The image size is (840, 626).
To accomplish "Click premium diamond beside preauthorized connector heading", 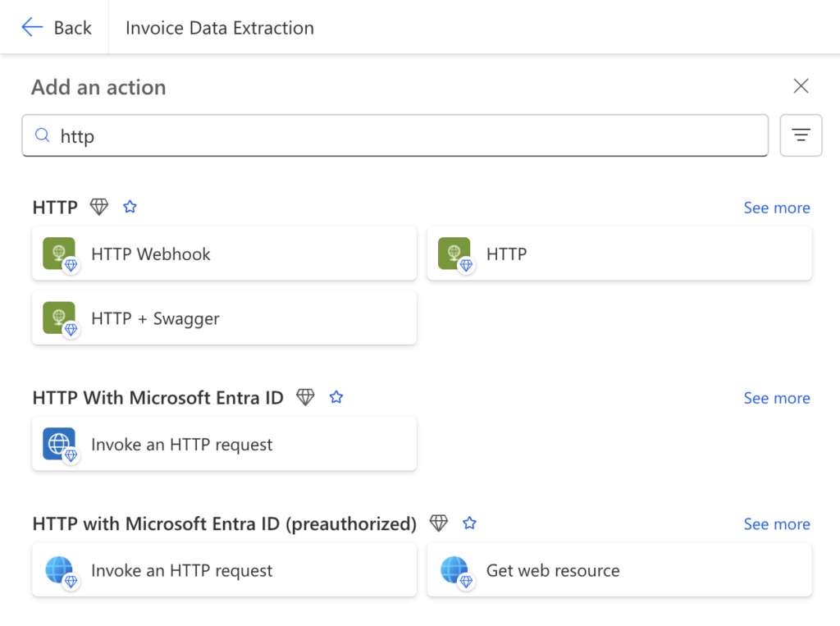I will point(439,523).
